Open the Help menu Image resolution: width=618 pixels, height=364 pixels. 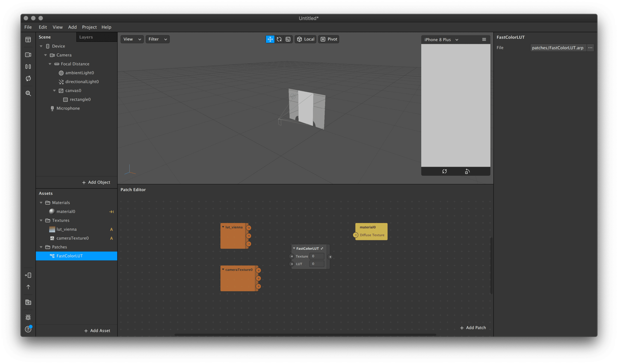106,27
